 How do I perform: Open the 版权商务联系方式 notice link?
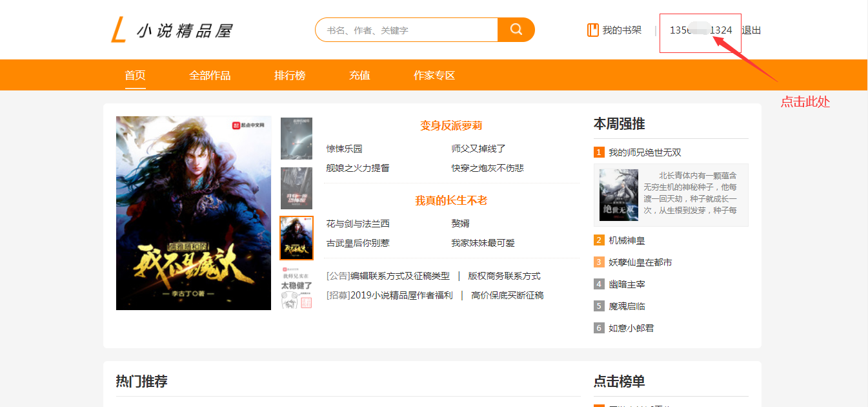504,276
